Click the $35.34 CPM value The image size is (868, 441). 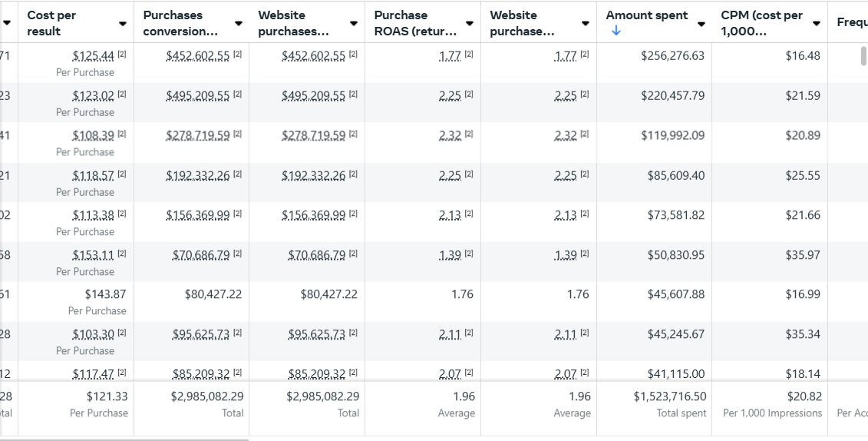803,333
